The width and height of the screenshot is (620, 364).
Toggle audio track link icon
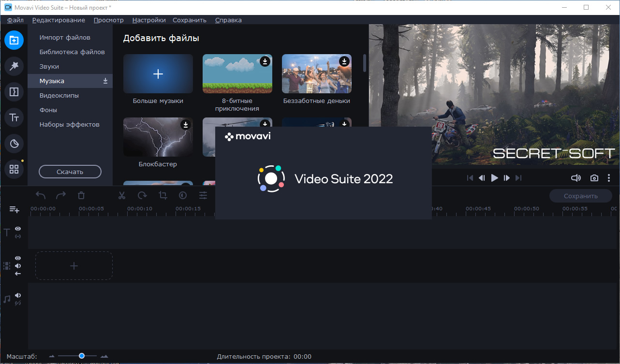tap(18, 303)
